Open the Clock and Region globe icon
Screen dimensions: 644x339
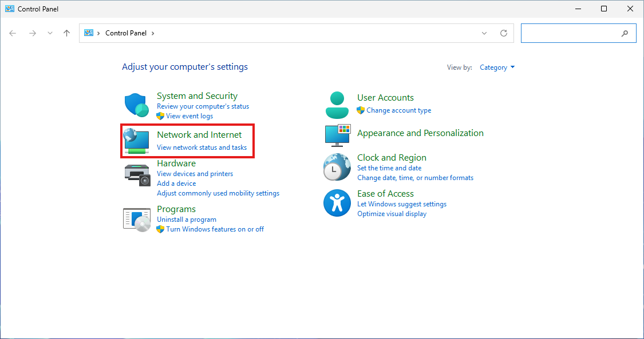337,167
